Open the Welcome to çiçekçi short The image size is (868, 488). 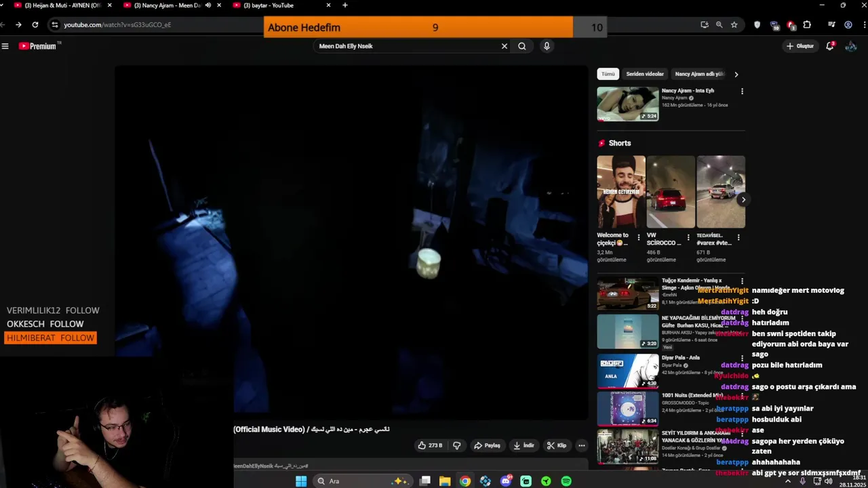(621, 192)
